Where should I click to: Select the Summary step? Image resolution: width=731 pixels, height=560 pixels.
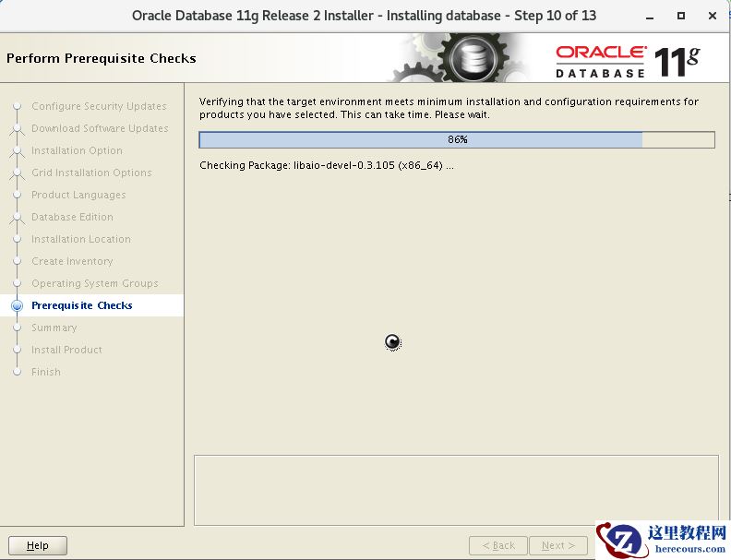[54, 328]
